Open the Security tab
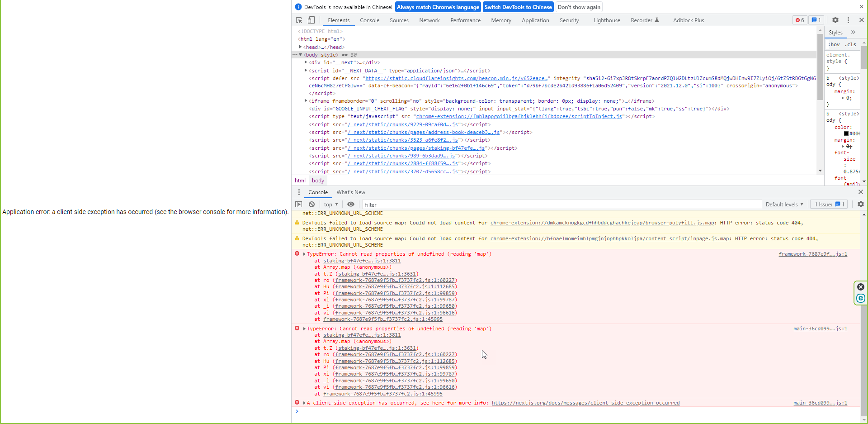Viewport: 868px width, 424px height. coord(569,20)
